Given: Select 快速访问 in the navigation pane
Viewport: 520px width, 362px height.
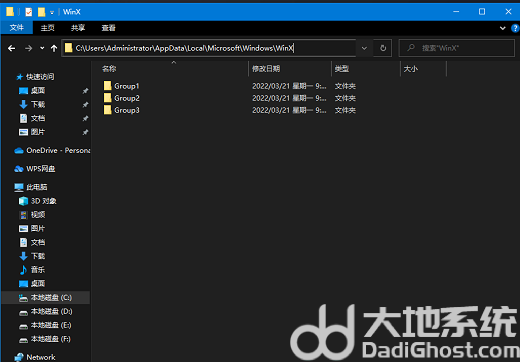Looking at the screenshot, I should [35, 77].
